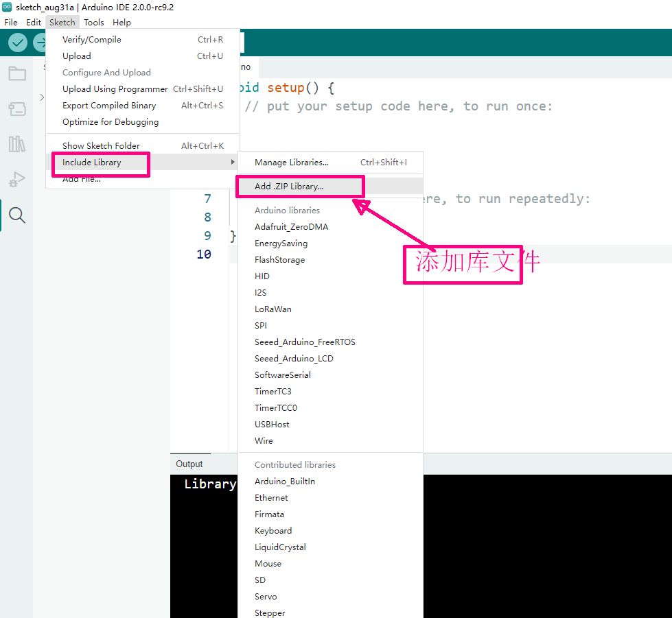
Task: Include the Seeed_Arduino_FreeRTOS library
Action: pyautogui.click(x=330, y=342)
